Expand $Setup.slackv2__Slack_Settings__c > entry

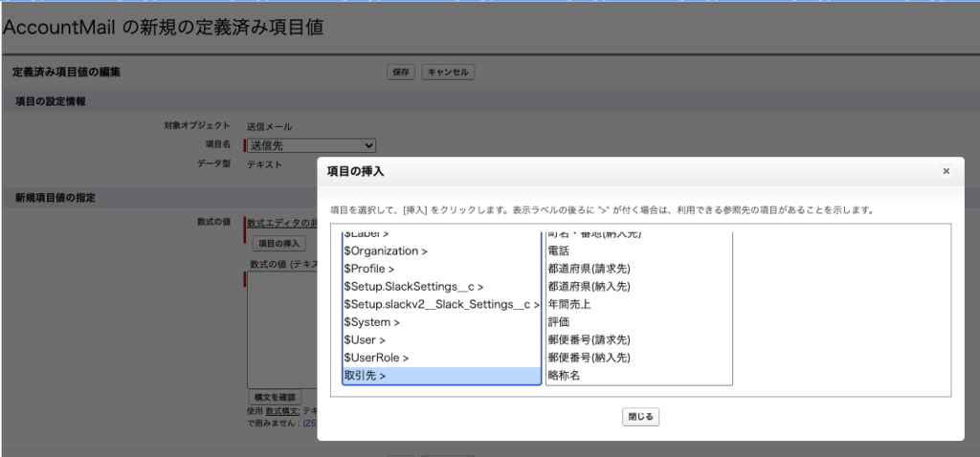pos(441,305)
